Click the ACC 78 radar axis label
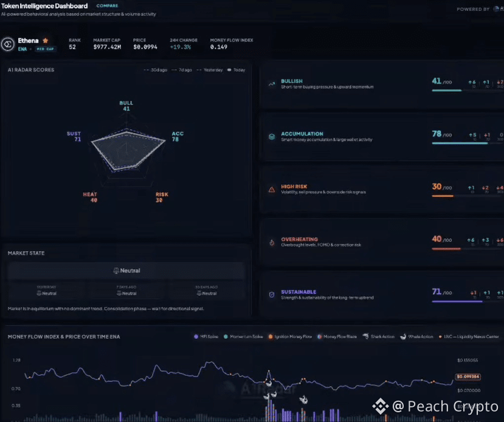Image resolution: width=504 pixels, height=422 pixels. tap(178, 136)
